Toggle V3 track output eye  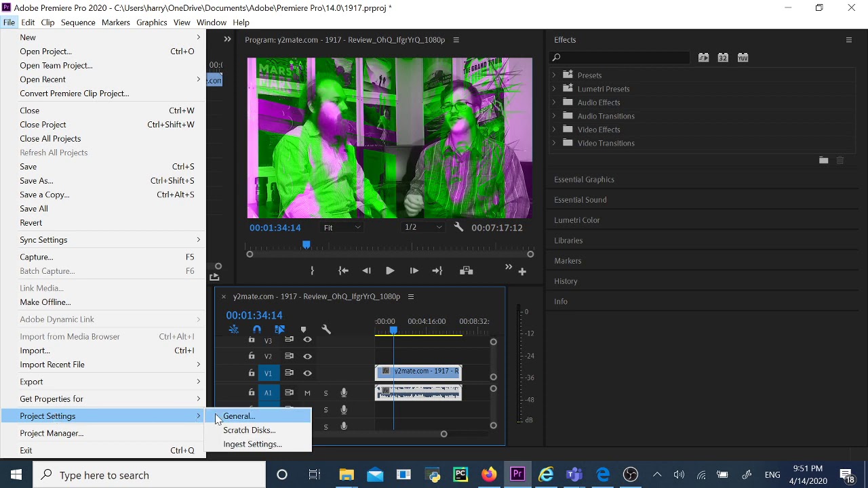coord(307,340)
